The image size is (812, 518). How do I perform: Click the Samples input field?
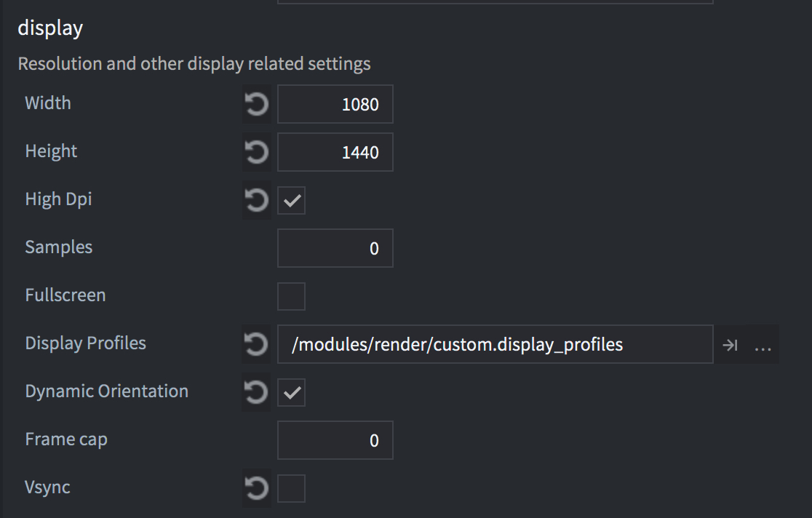click(335, 249)
